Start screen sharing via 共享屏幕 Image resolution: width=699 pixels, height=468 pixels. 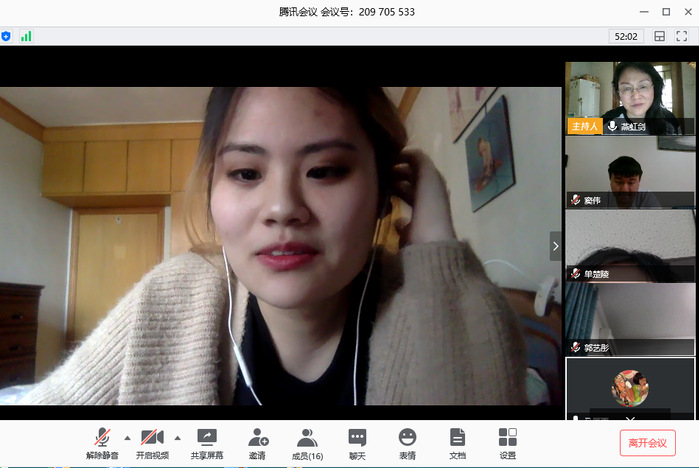206,442
